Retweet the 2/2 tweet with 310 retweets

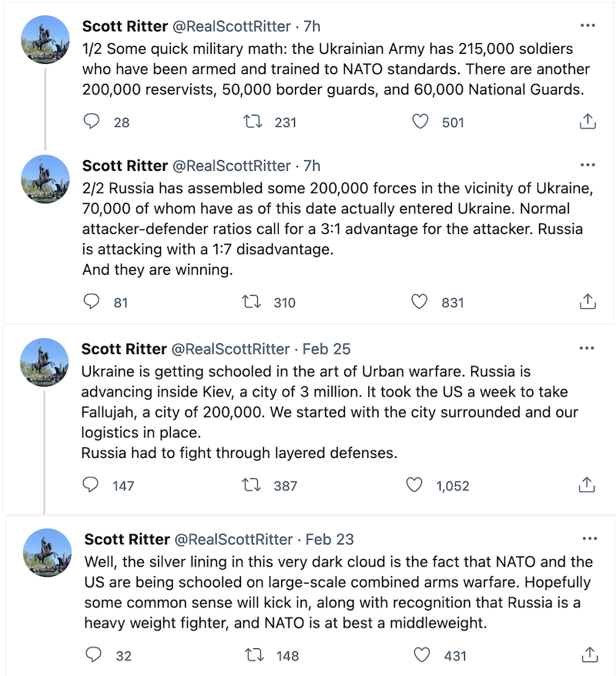click(252, 302)
